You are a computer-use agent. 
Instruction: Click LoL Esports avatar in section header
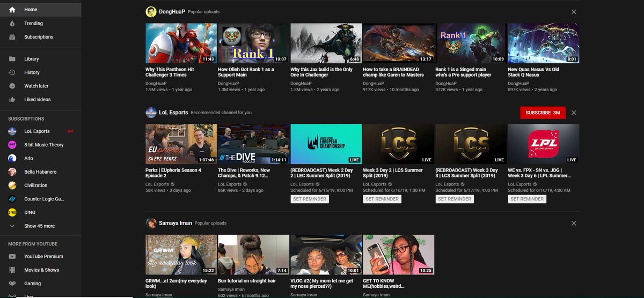pos(151,113)
